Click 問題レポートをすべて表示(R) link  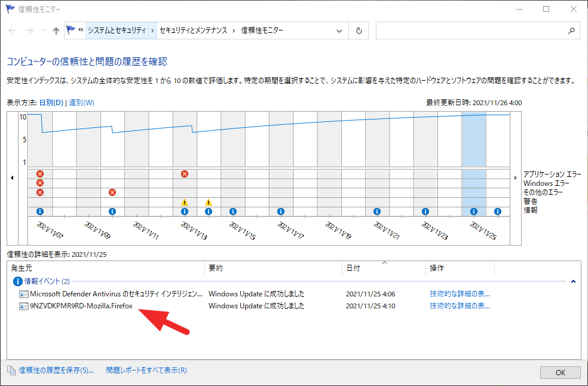click(146, 370)
